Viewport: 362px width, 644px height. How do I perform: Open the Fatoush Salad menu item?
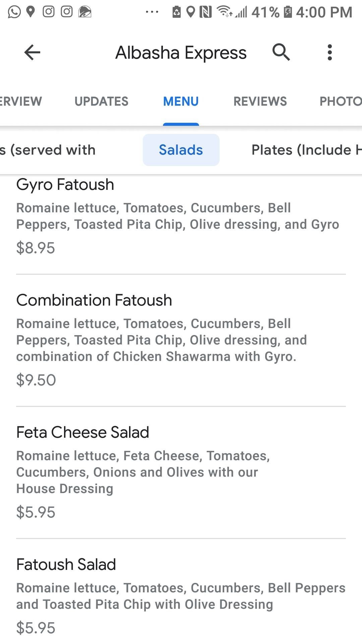coord(66,565)
